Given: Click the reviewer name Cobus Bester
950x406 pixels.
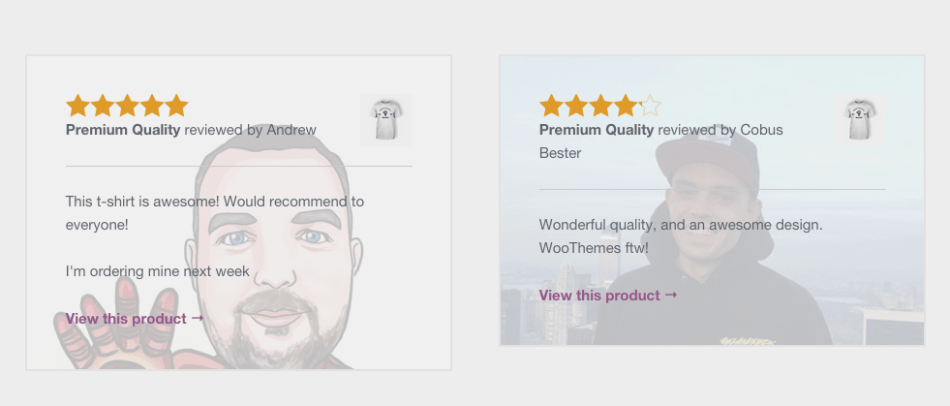Looking at the screenshot, I should (761, 130).
